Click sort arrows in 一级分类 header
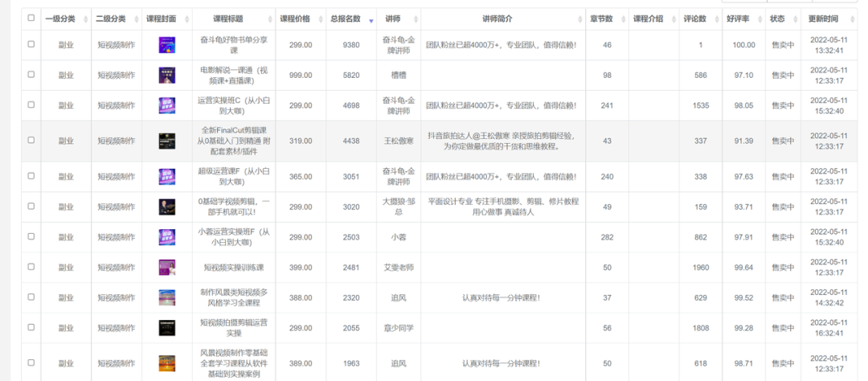 click(x=86, y=19)
